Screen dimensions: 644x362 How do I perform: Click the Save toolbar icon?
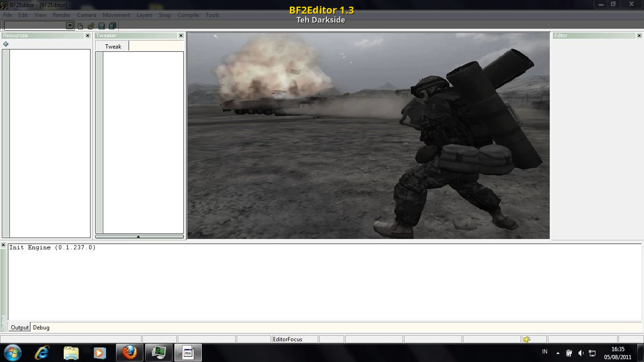click(x=101, y=26)
